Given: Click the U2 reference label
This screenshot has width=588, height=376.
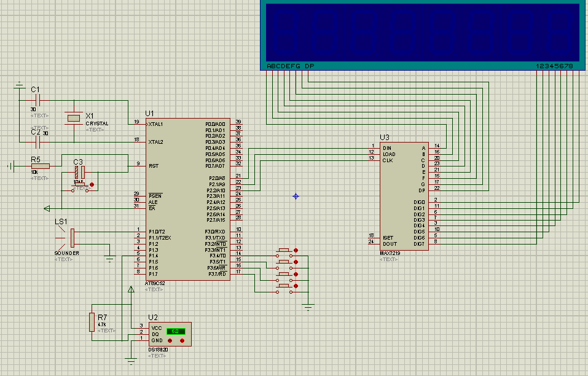Looking at the screenshot, I should [x=153, y=318].
